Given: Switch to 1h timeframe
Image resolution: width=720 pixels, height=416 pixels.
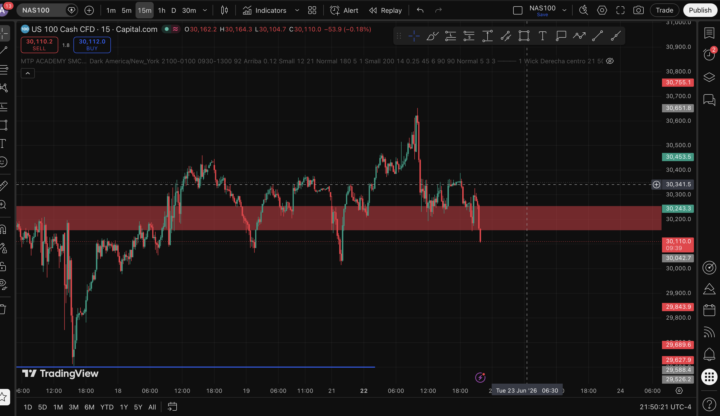Looking at the screenshot, I should coord(161,10).
